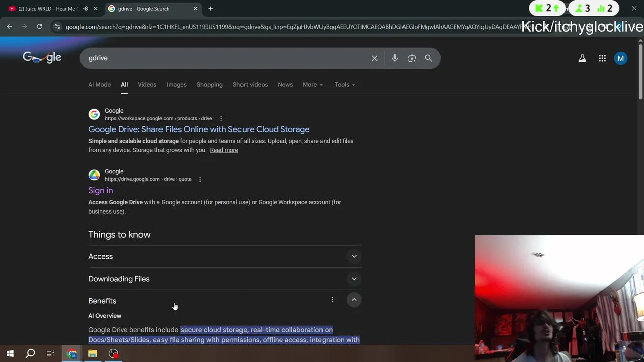
Task: Click the drive.google.com quota URL
Action: click(148, 179)
